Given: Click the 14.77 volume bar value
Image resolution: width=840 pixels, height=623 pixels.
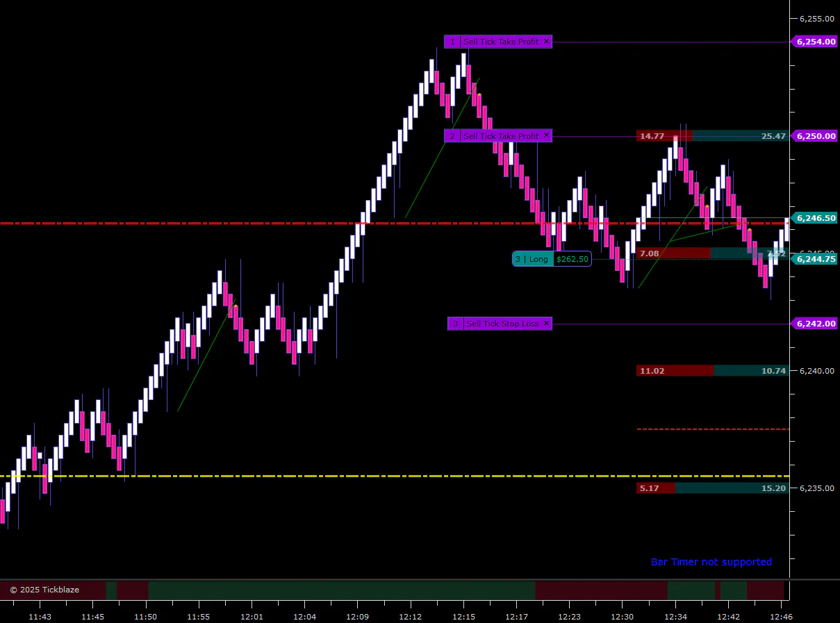Looking at the screenshot, I should coord(652,136).
